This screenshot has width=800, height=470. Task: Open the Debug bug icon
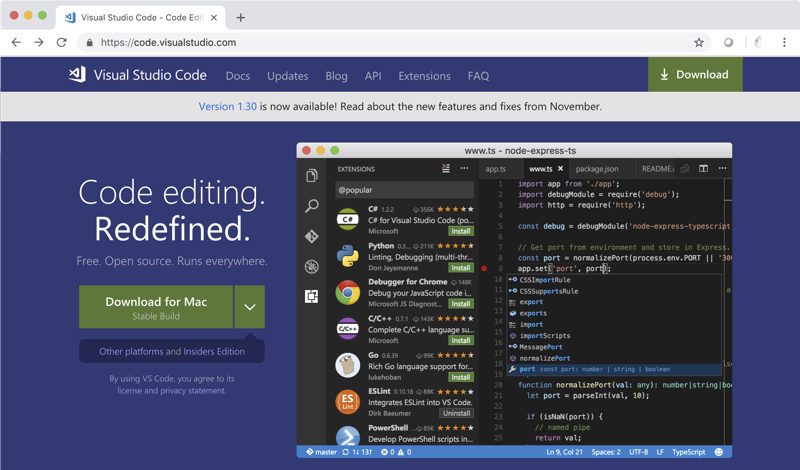(x=312, y=266)
